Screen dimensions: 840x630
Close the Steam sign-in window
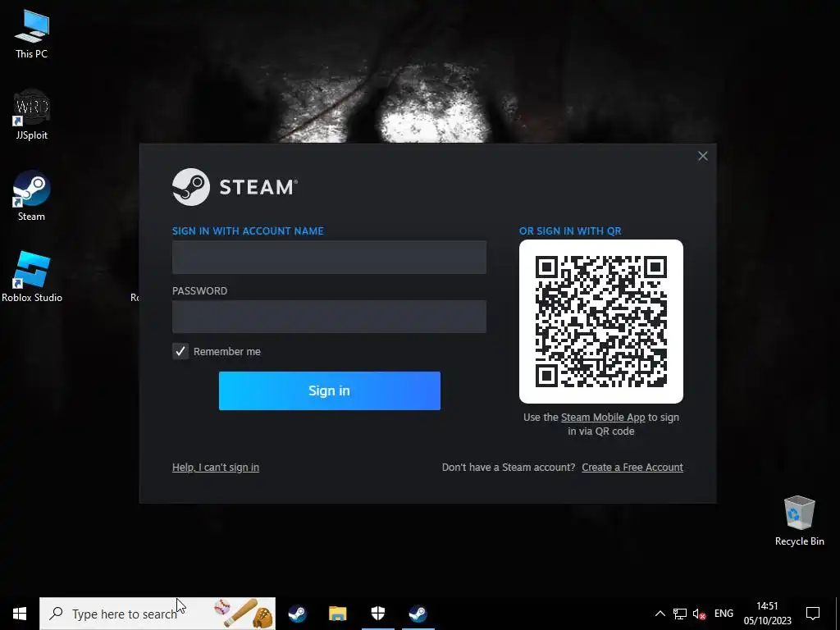[703, 156]
